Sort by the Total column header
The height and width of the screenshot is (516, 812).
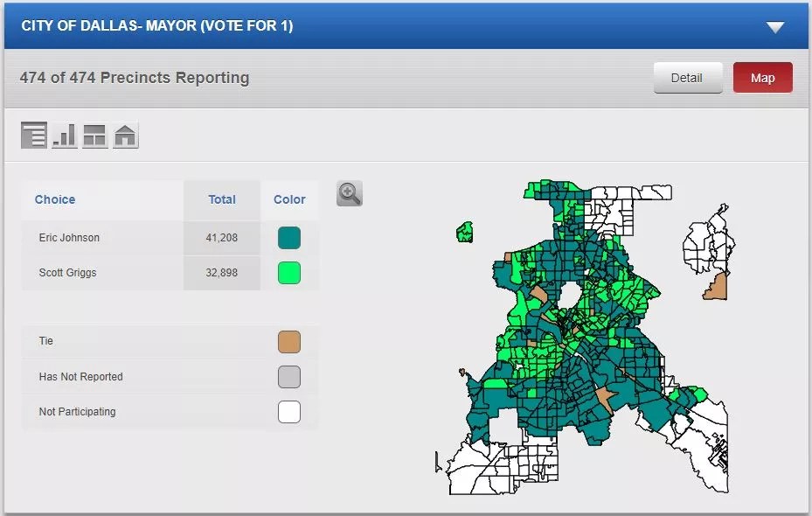[x=222, y=199]
